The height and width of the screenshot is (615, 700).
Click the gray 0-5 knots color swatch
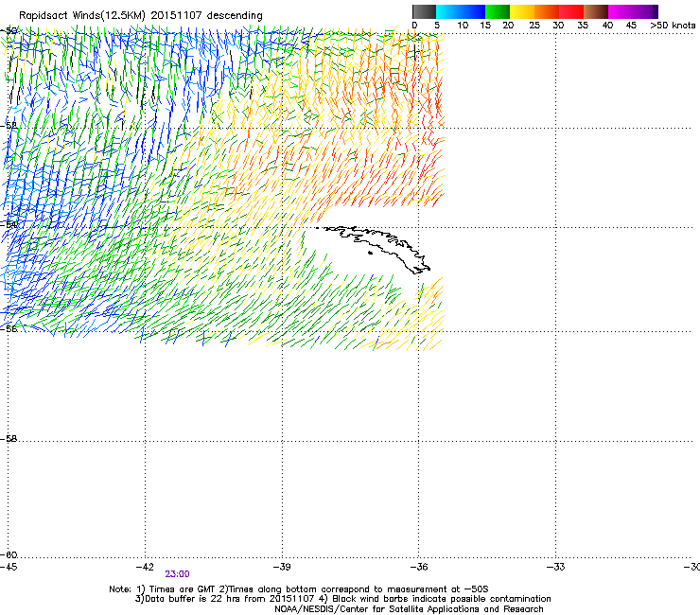click(x=425, y=11)
